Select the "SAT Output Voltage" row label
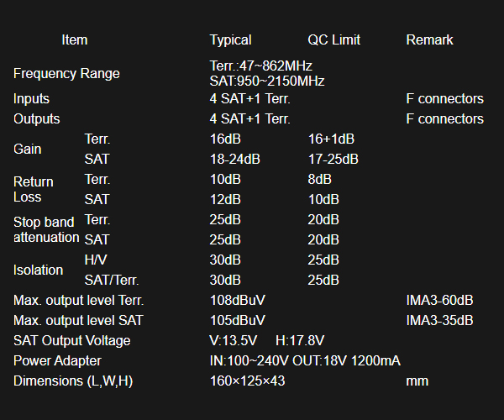The height and width of the screenshot is (420, 504). (71, 340)
